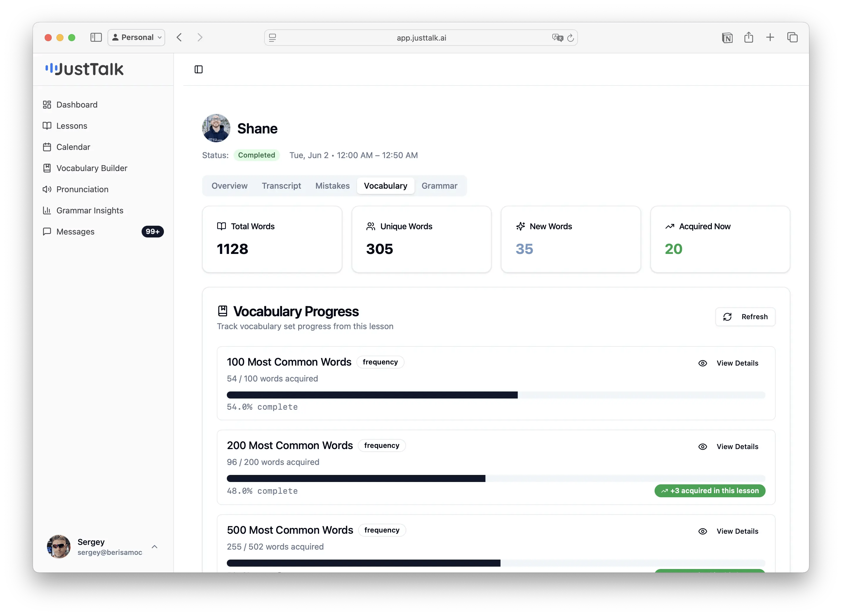Switch to the Overview tab

point(230,186)
